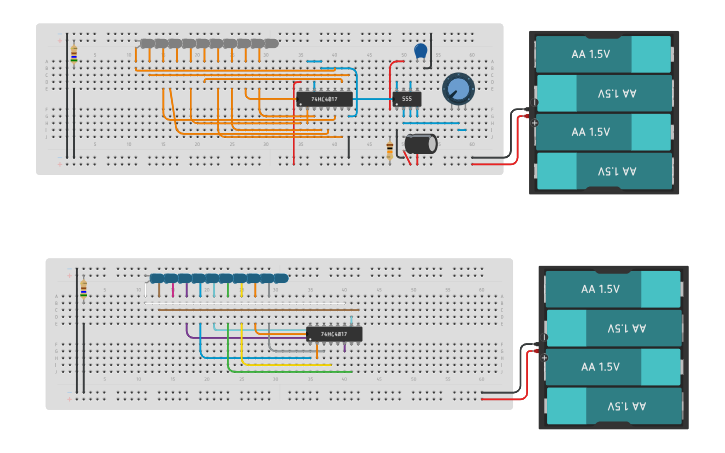This screenshot has width=725, height=453.
Task: Select the resistor beside the electrolytic capacitor
Action: point(390,149)
